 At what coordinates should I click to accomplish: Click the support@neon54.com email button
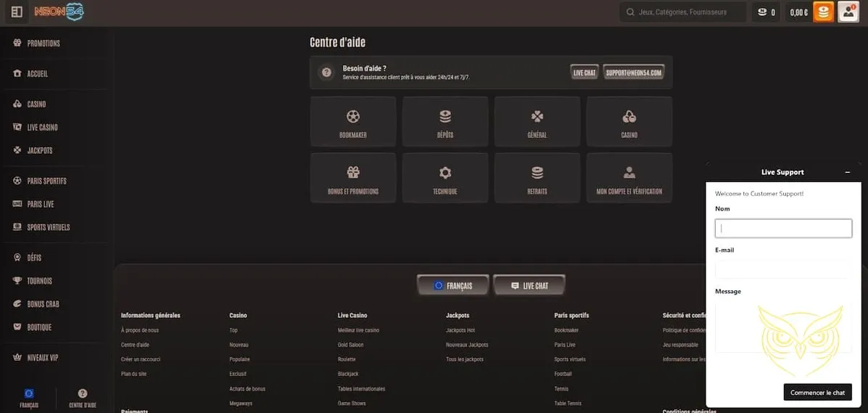pos(634,73)
